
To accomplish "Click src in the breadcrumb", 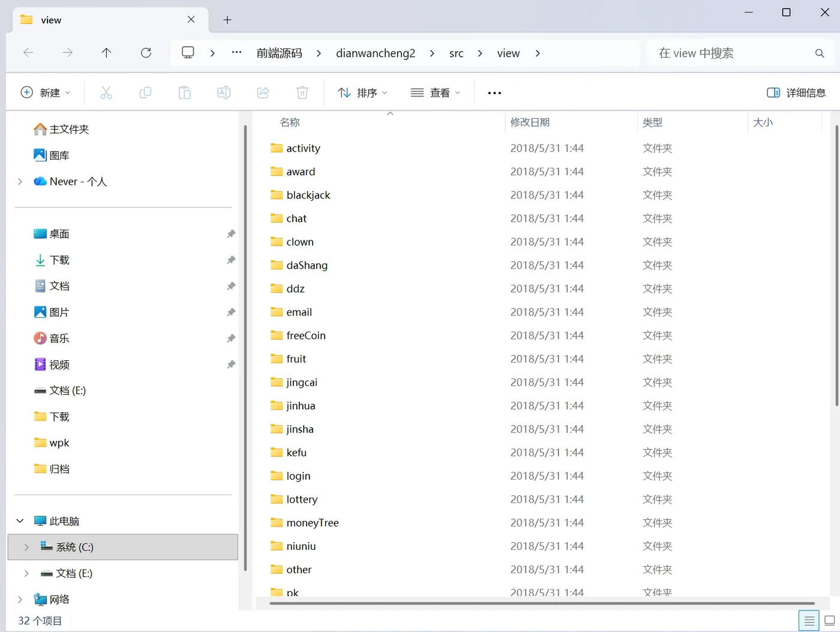I will click(456, 53).
